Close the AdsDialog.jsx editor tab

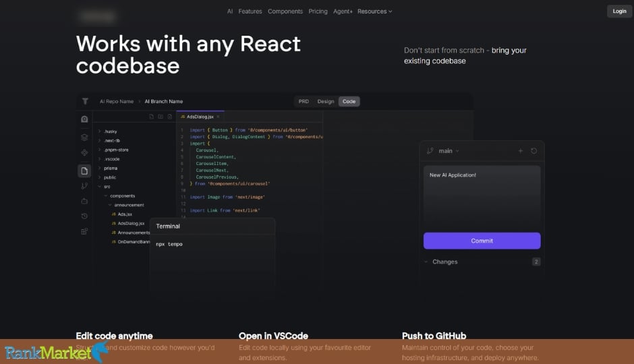click(218, 117)
